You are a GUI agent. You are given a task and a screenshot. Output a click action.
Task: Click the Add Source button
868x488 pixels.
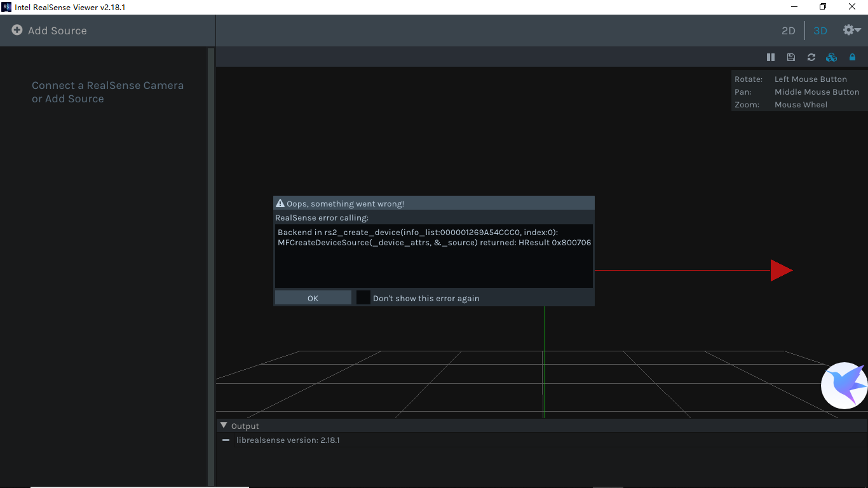(x=57, y=30)
